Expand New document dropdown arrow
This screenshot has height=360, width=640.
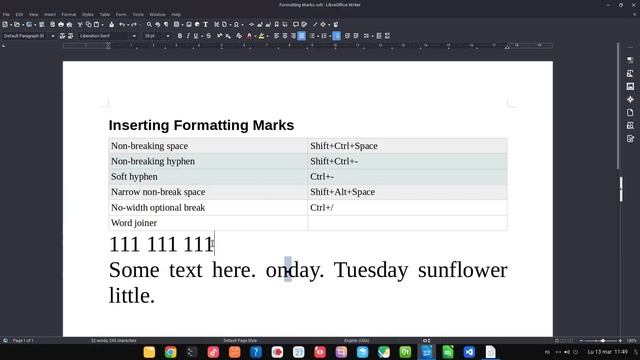pyautogui.click(x=11, y=24)
